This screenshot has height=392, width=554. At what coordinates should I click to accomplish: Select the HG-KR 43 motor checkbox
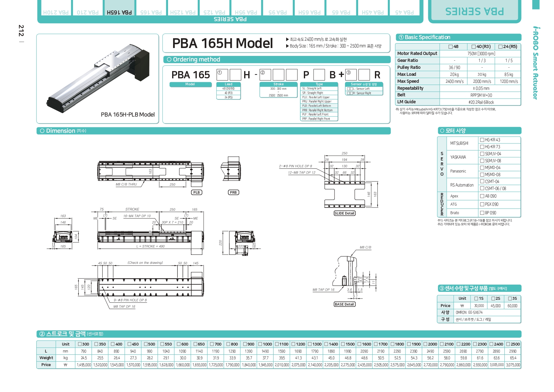pos(482,140)
